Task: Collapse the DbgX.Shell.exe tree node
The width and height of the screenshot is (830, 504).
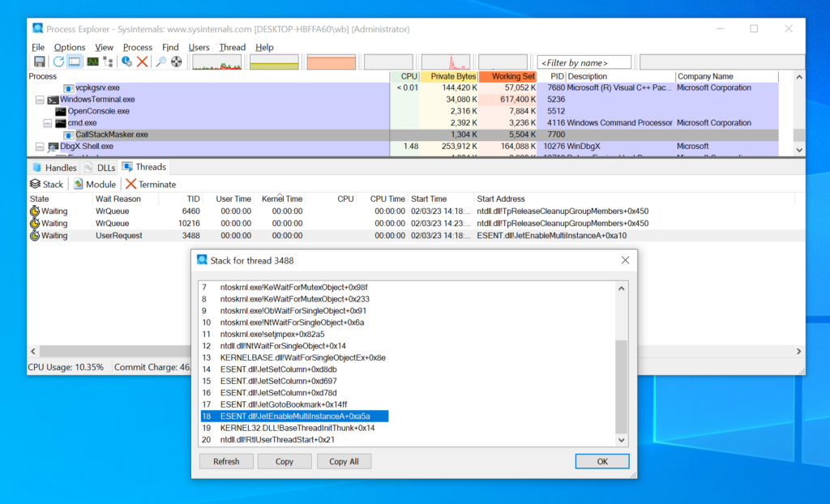Action: (x=40, y=147)
